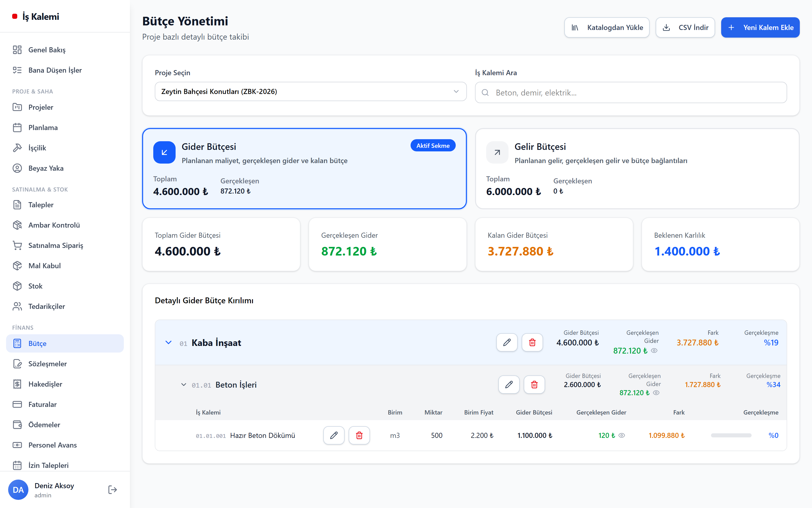Click the Projeler sidebar icon
Screen dimensions: 812x508
coord(17,107)
